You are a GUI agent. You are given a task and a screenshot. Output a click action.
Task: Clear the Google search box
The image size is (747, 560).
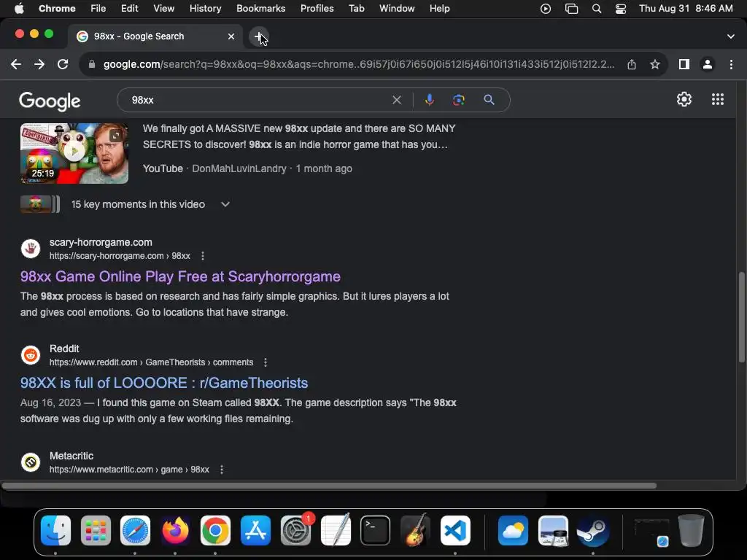(x=396, y=100)
